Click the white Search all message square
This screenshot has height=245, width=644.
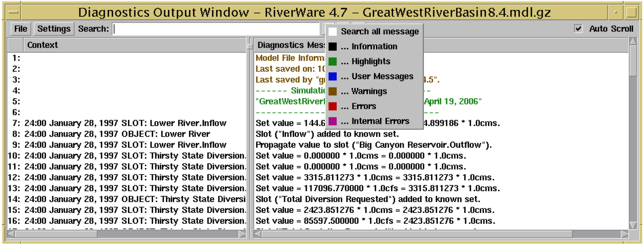(x=333, y=32)
